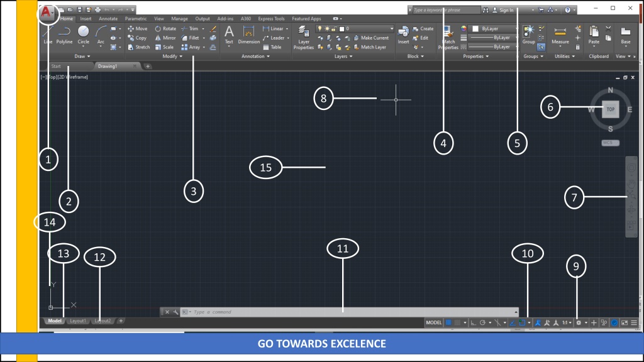Viewport: 644px width, 362px height.
Task: Open the Layout1 tab
Action: tap(77, 321)
